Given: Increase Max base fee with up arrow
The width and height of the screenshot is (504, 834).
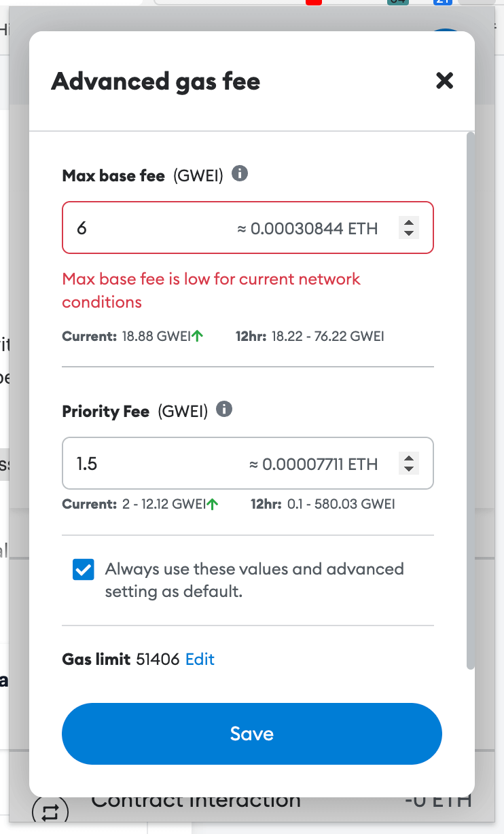Looking at the screenshot, I should tap(408, 222).
